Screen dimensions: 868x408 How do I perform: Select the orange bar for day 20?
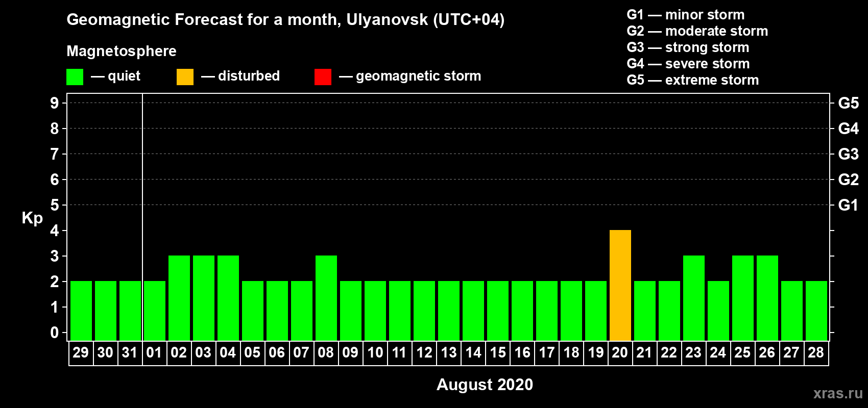pyautogui.click(x=620, y=286)
